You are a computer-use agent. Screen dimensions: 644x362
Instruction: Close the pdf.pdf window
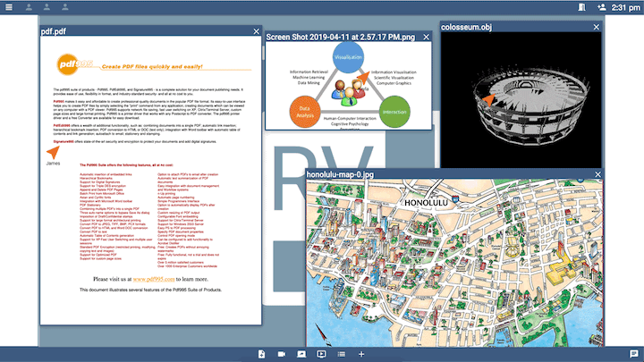[x=257, y=31]
